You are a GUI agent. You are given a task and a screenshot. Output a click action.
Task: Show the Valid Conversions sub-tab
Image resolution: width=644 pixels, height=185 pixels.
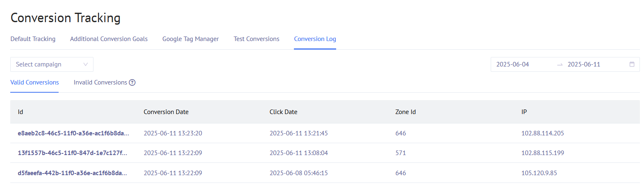coord(34,82)
